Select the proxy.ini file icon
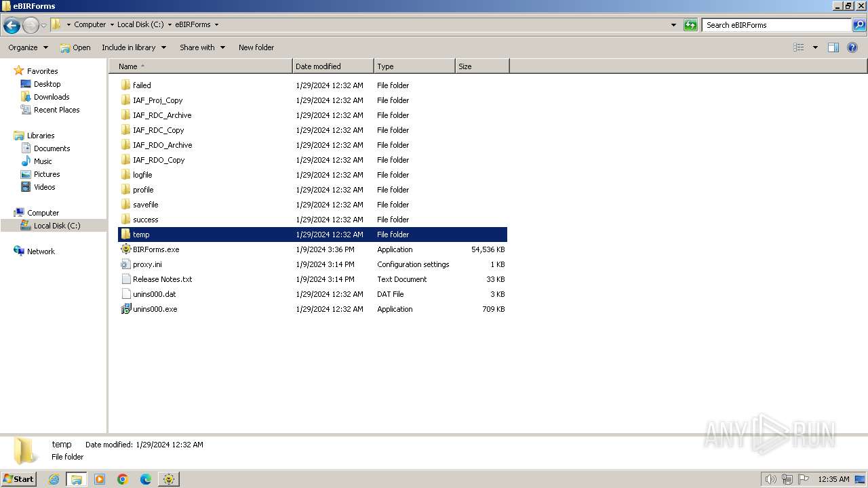868x488 pixels. [125, 264]
